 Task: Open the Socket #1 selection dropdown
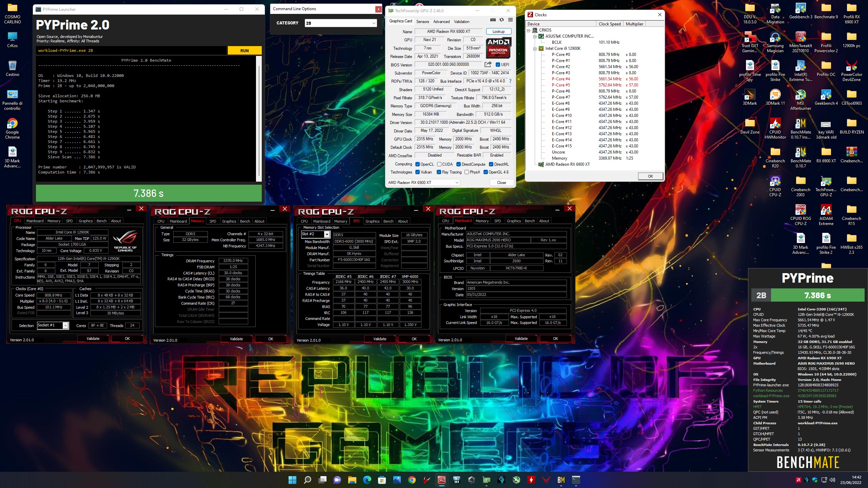pos(53,325)
